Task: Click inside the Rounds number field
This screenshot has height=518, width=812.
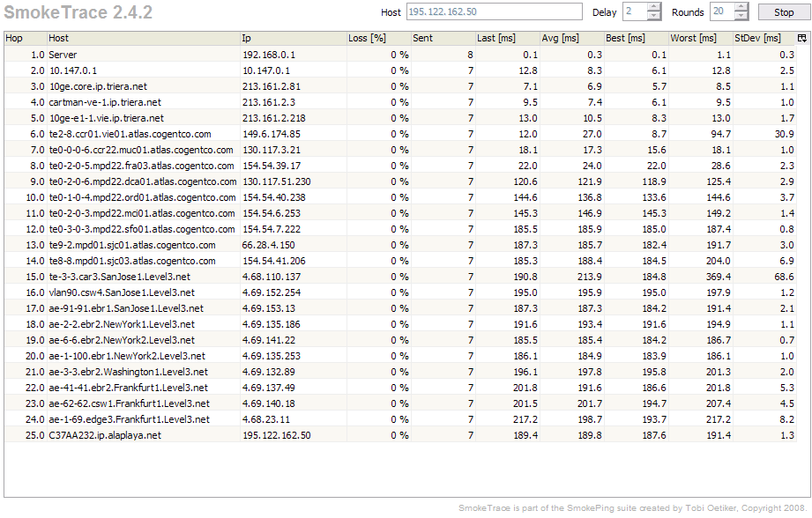Action: coord(722,12)
